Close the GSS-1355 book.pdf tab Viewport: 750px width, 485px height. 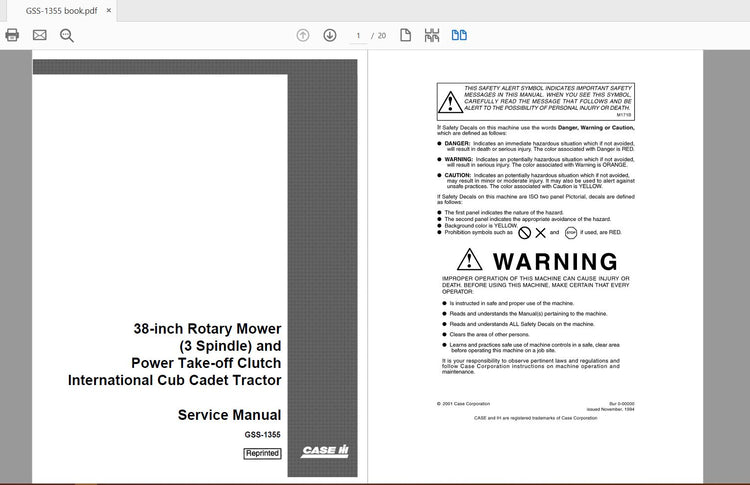coord(109,10)
